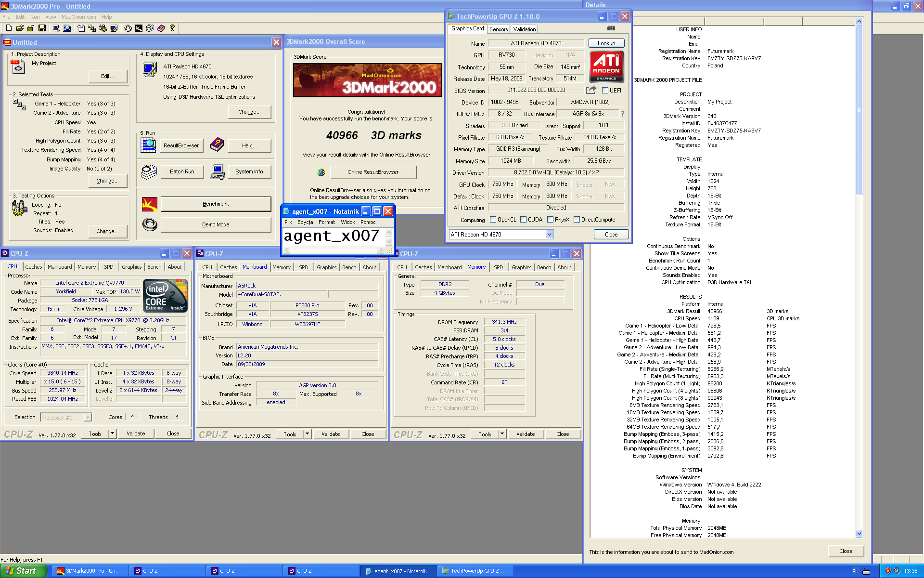This screenshot has height=578, width=924.
Task: Toggle the OpenCL checkbox
Action: click(493, 220)
